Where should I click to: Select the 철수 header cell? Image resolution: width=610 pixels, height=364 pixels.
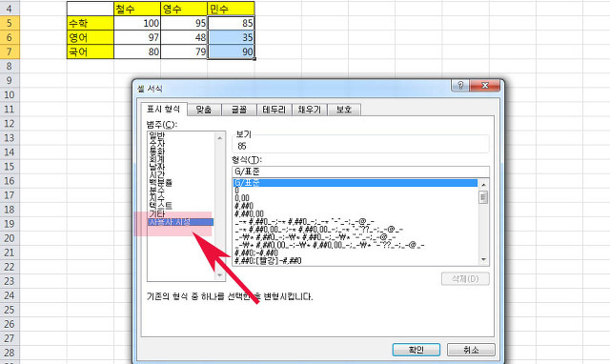click(x=137, y=9)
